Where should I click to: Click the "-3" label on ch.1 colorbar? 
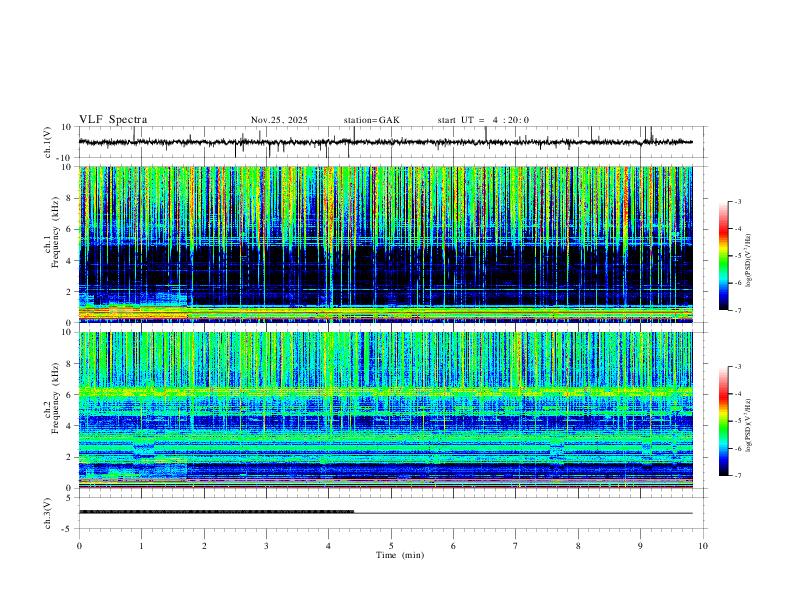[x=737, y=201]
